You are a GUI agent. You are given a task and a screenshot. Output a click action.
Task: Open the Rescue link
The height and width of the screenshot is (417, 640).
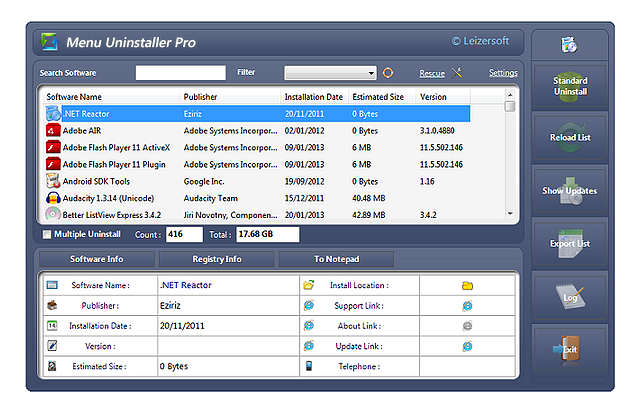(x=432, y=73)
